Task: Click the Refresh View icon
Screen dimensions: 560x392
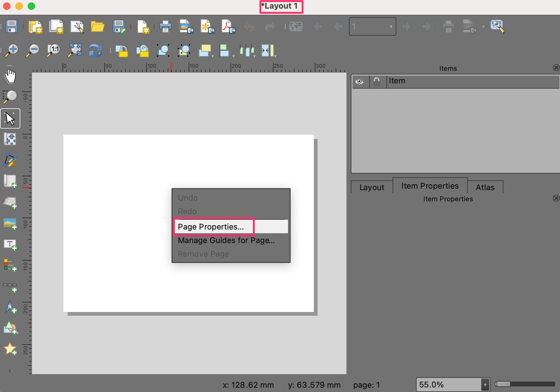Action: point(95,50)
